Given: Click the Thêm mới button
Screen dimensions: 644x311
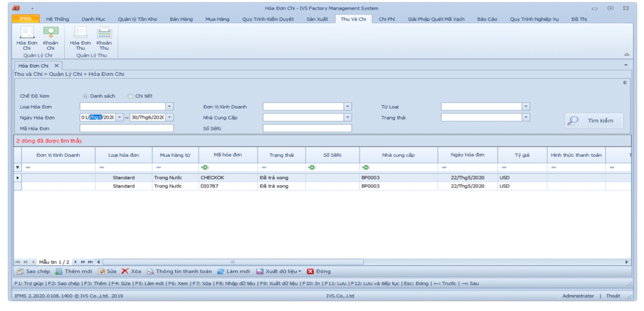Looking at the screenshot, I should click(74, 271).
